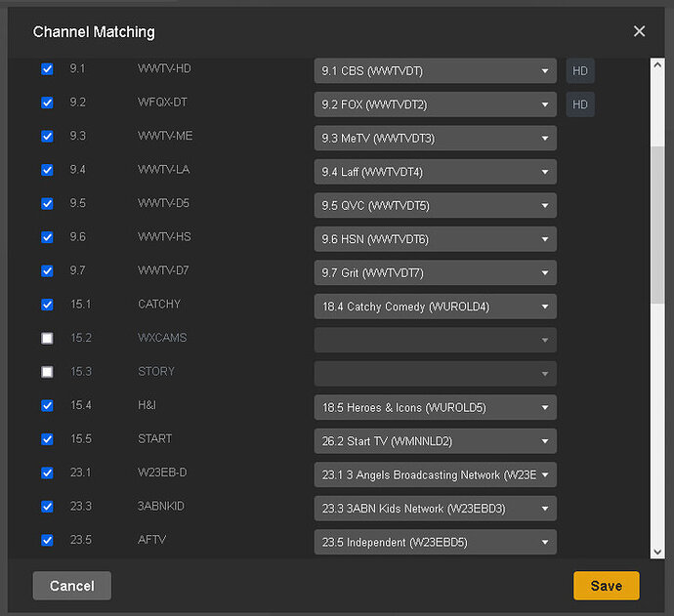
Task: Open the 18.5 Heroes & Icons dropdown
Action: pos(436,407)
